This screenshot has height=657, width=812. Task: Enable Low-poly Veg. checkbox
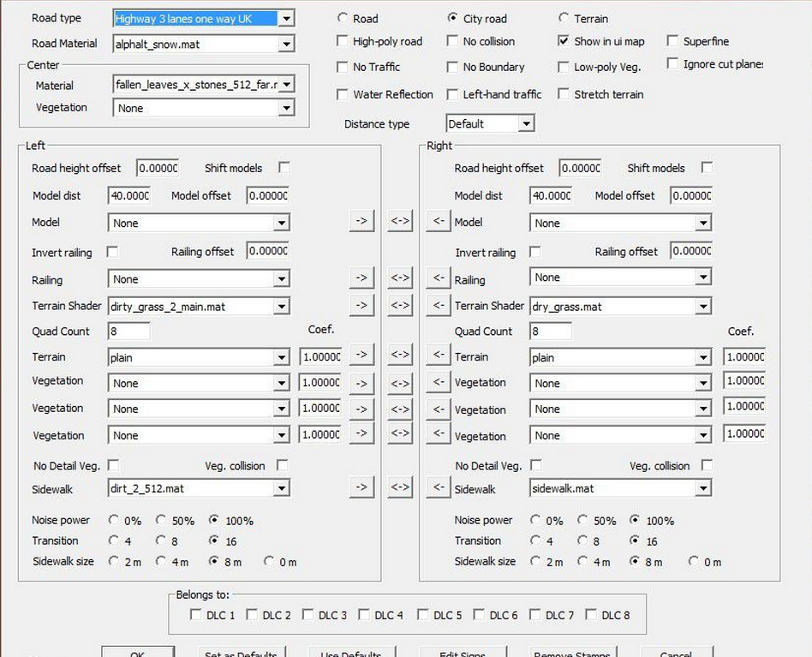point(564,67)
